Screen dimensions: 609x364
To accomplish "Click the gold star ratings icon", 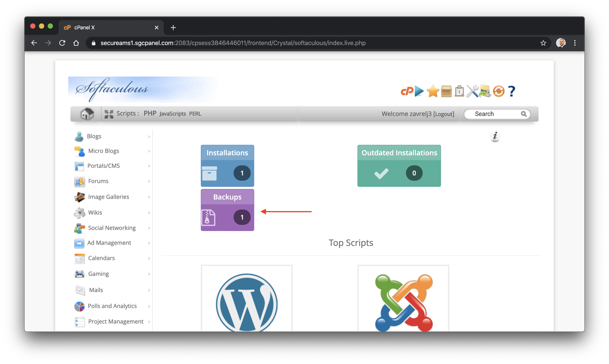I will [433, 91].
